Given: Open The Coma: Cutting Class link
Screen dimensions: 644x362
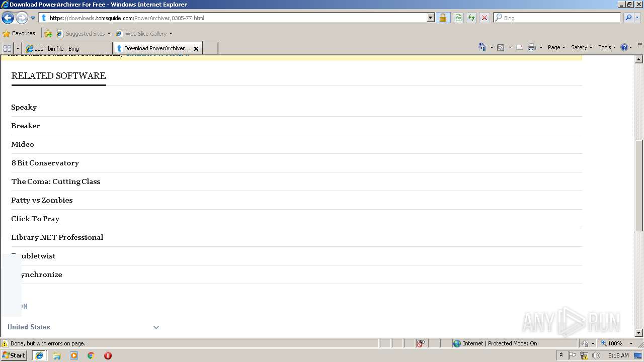Looking at the screenshot, I should [x=56, y=182].
